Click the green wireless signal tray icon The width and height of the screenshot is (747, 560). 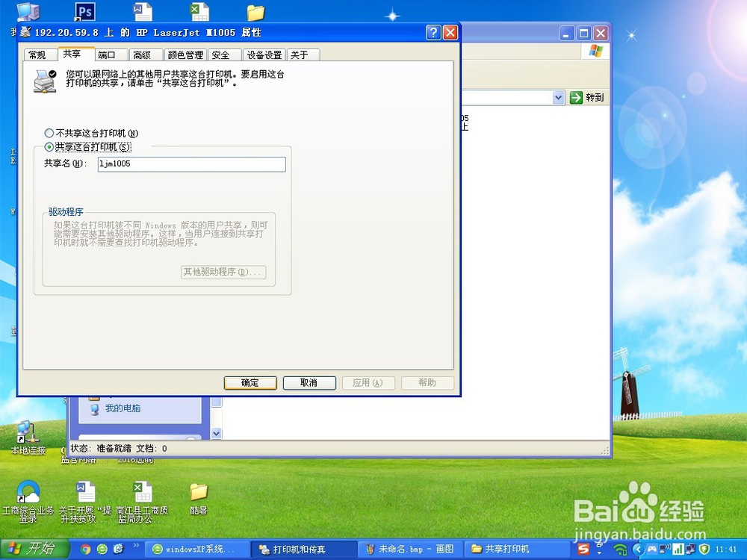tap(619, 550)
